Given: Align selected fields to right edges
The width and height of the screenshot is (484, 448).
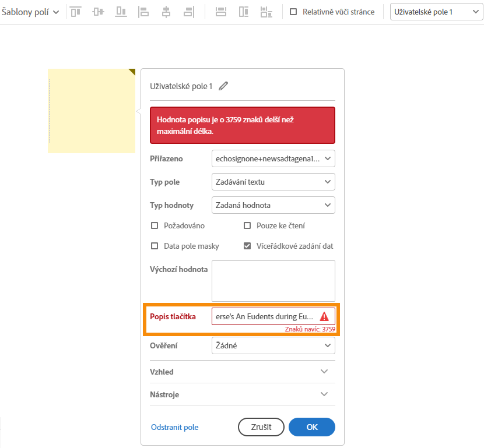Looking at the screenshot, I should (189, 12).
